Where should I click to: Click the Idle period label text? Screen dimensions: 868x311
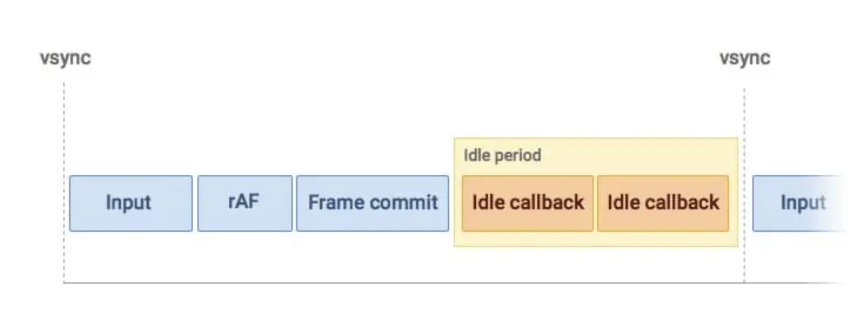click(x=502, y=155)
